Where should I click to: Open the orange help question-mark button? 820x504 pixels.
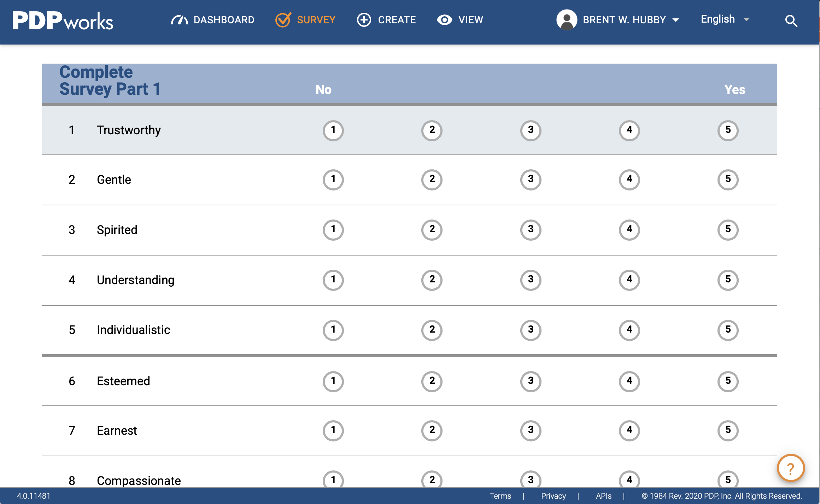pos(791,468)
